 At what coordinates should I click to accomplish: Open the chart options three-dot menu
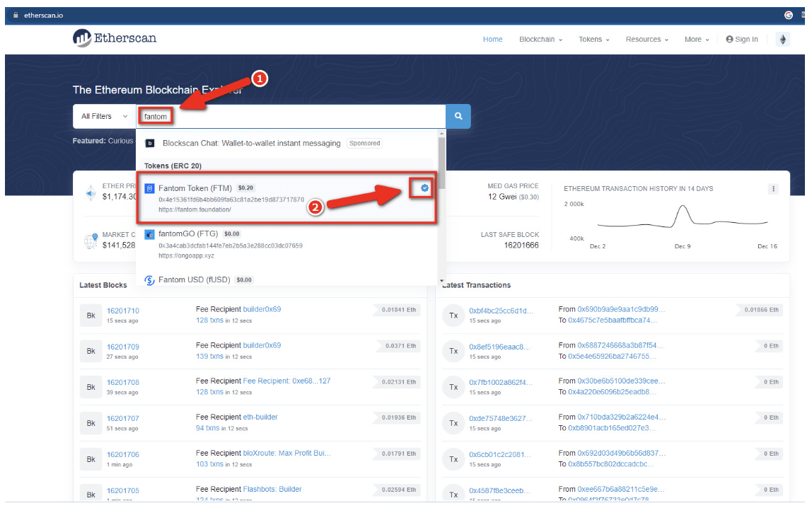point(773,189)
